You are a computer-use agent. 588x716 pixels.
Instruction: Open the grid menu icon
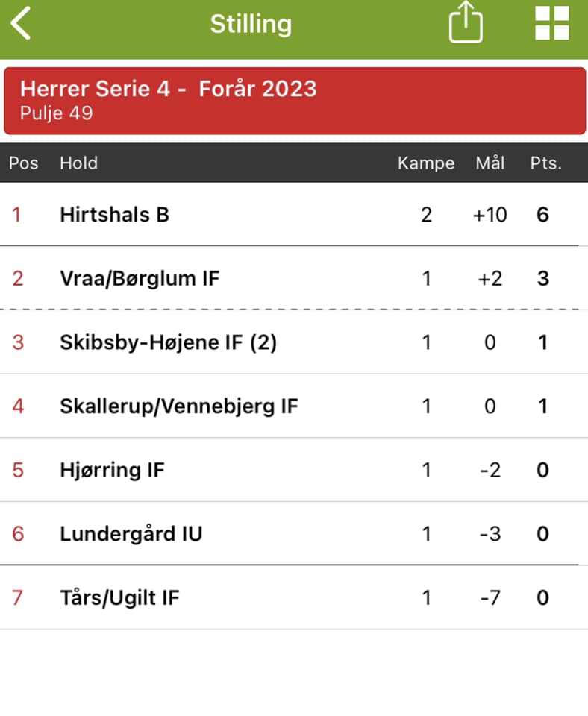click(x=552, y=24)
